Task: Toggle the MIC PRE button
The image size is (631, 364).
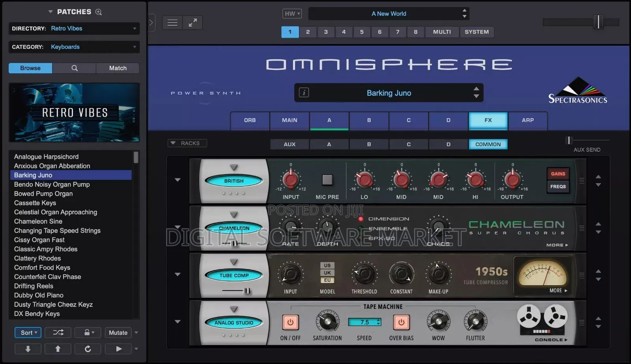Action: (x=327, y=180)
